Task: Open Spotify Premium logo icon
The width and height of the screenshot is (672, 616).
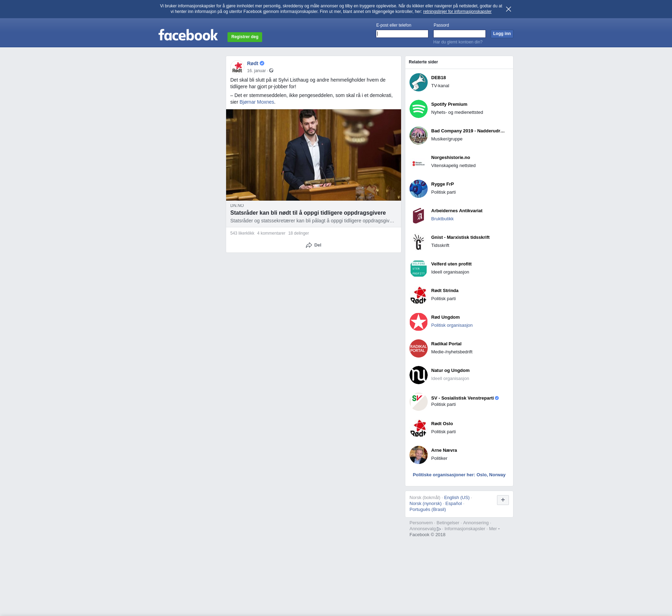Action: click(x=419, y=109)
